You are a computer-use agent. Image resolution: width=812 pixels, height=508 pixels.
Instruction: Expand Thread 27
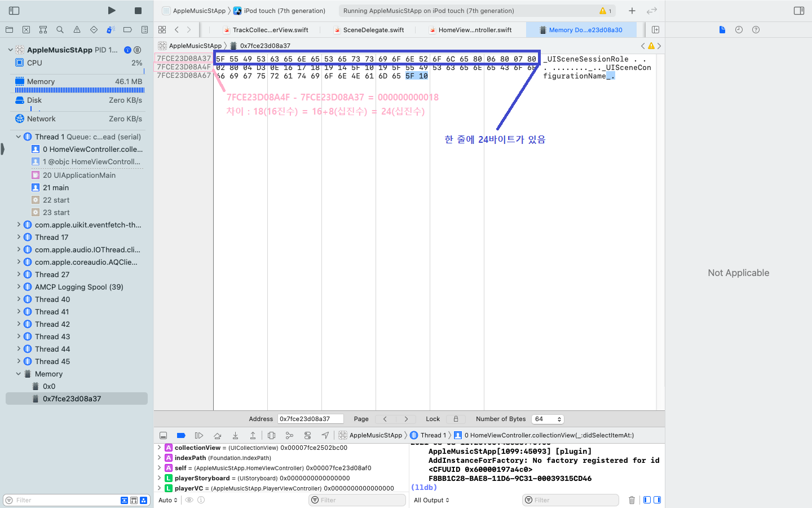coord(18,274)
